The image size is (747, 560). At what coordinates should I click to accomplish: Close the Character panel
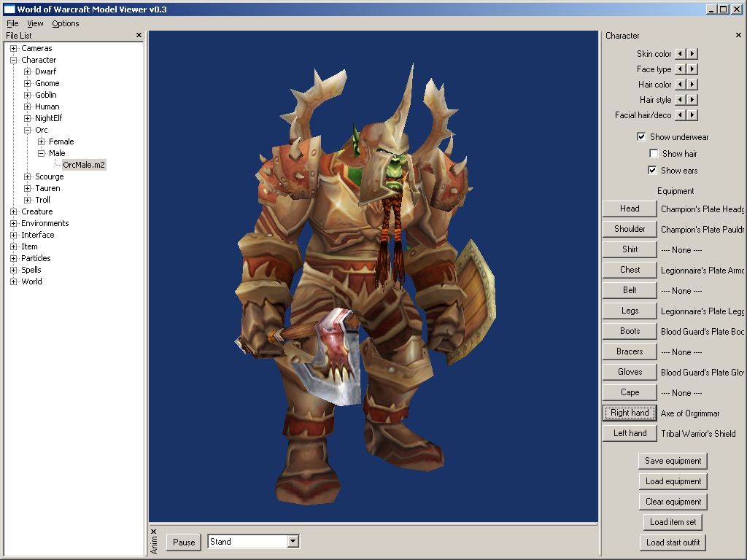[x=738, y=35]
